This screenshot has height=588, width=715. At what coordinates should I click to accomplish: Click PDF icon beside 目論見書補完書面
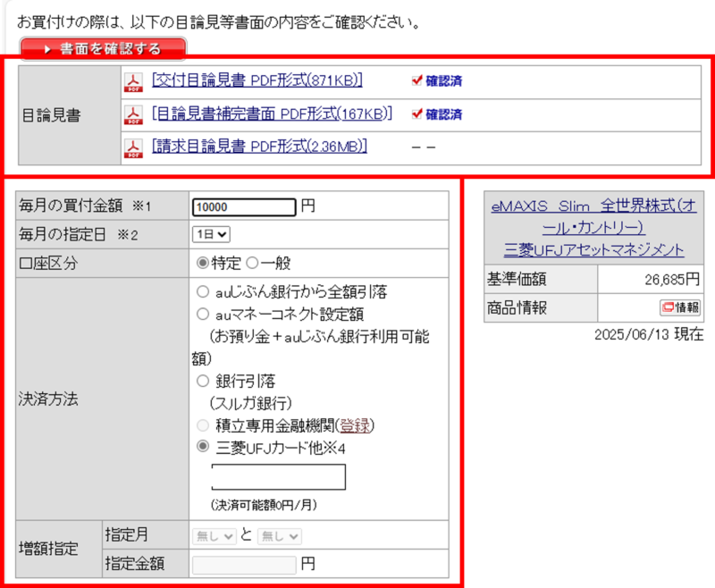pyautogui.click(x=133, y=115)
